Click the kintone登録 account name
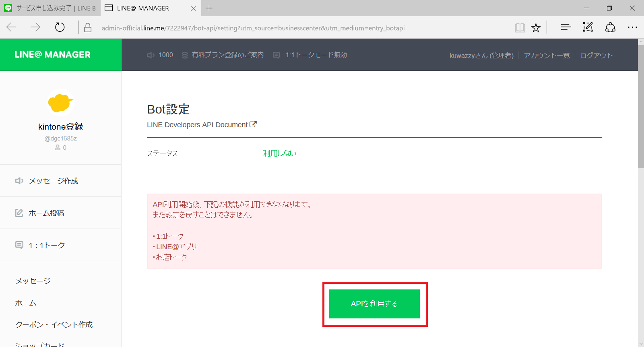Screen dimensions: 644x347 click(x=61, y=126)
